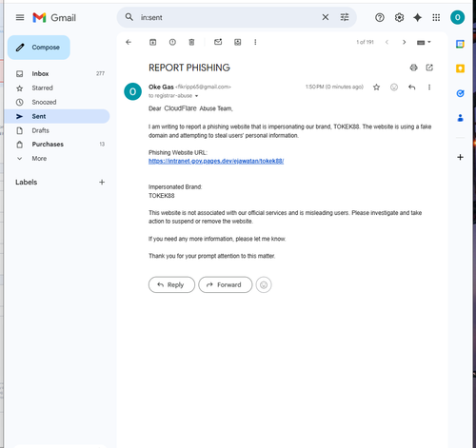Open Google apps grid
The width and height of the screenshot is (476, 448).
point(436,17)
